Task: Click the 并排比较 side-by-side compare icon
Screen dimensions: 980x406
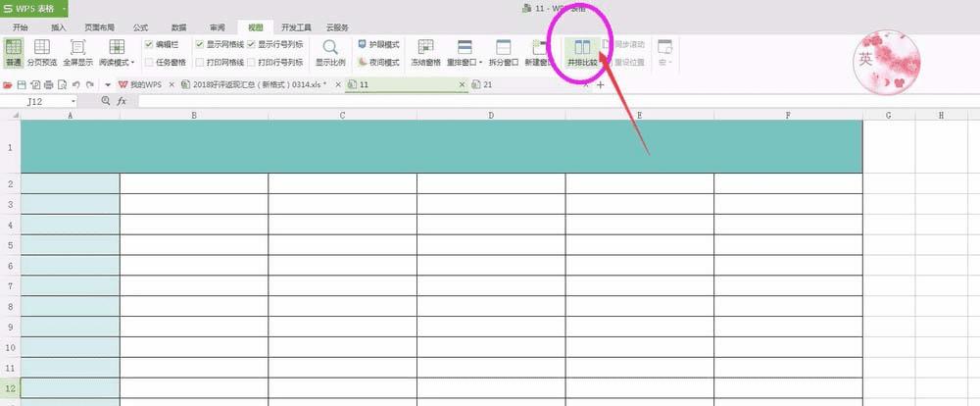Action: click(582, 48)
